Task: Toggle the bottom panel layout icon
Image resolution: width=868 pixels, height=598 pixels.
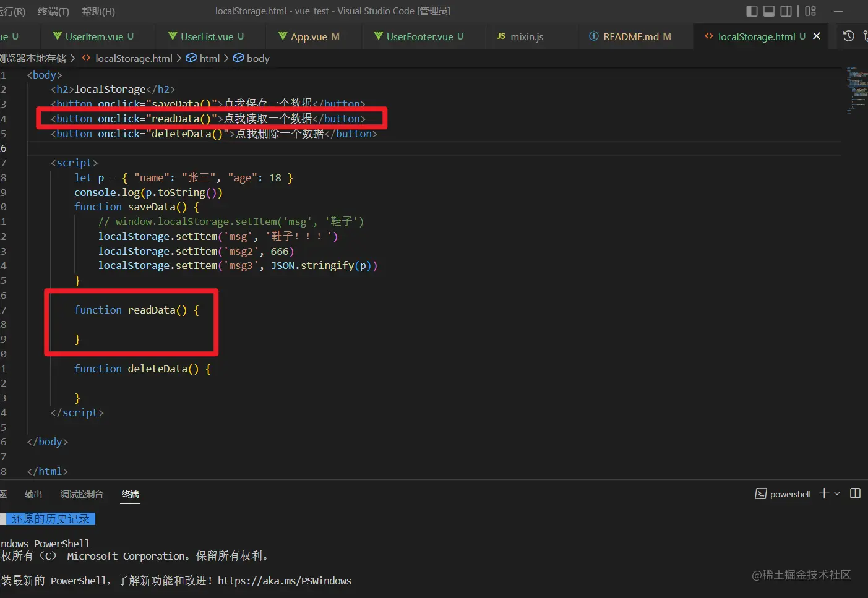Action: (769, 11)
